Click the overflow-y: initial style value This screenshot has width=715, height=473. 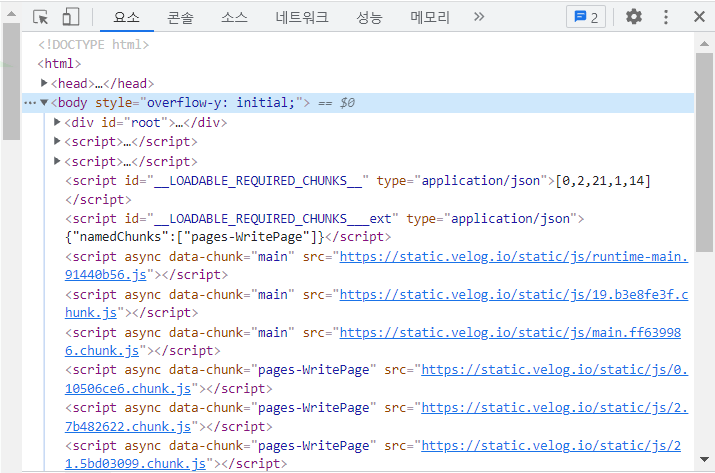pos(221,103)
